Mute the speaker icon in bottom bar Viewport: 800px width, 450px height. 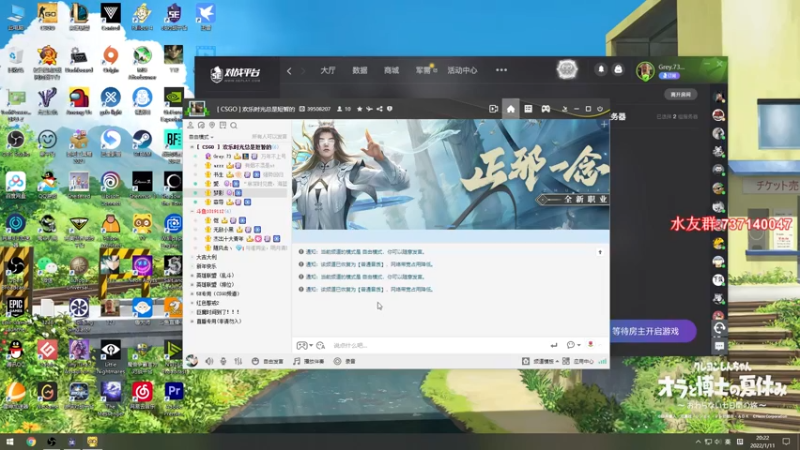(209, 361)
